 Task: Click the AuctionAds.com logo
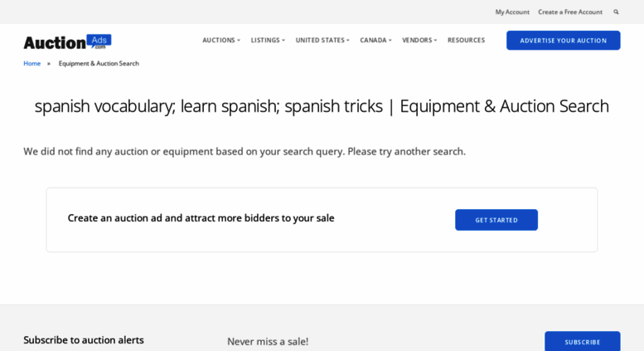[67, 42]
